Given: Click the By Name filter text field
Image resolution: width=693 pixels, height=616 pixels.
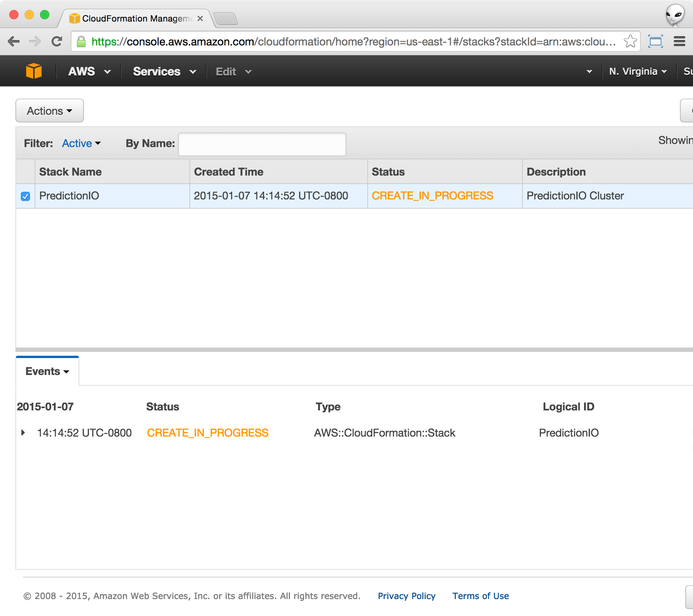Looking at the screenshot, I should [262, 144].
